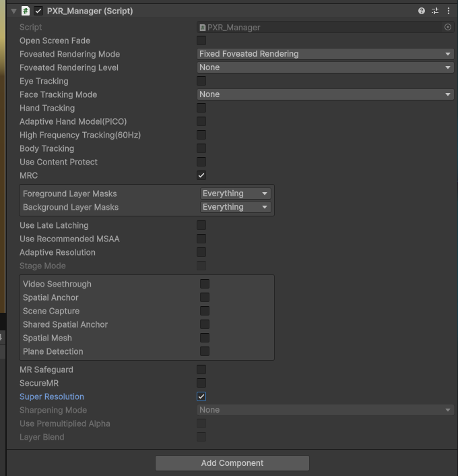Enable High Frequency Tracking(60Hz)
Screen dimensions: 458x476
click(201, 135)
